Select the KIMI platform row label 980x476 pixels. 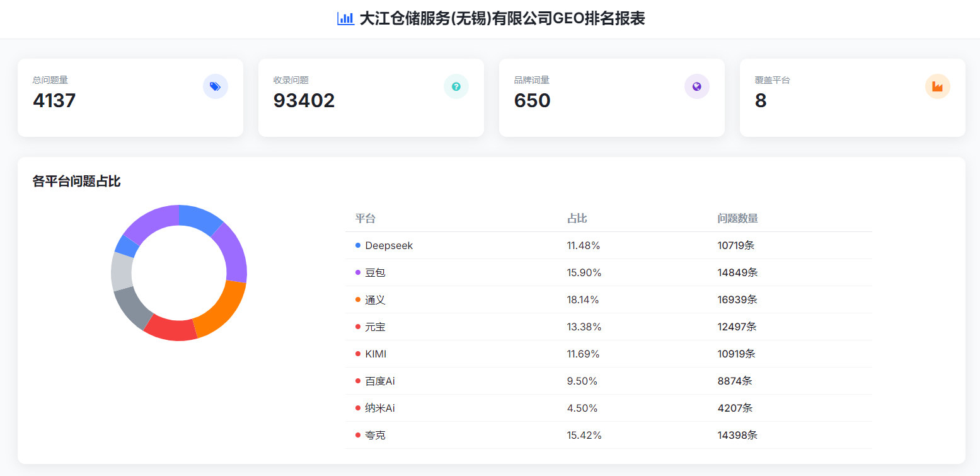tap(376, 354)
